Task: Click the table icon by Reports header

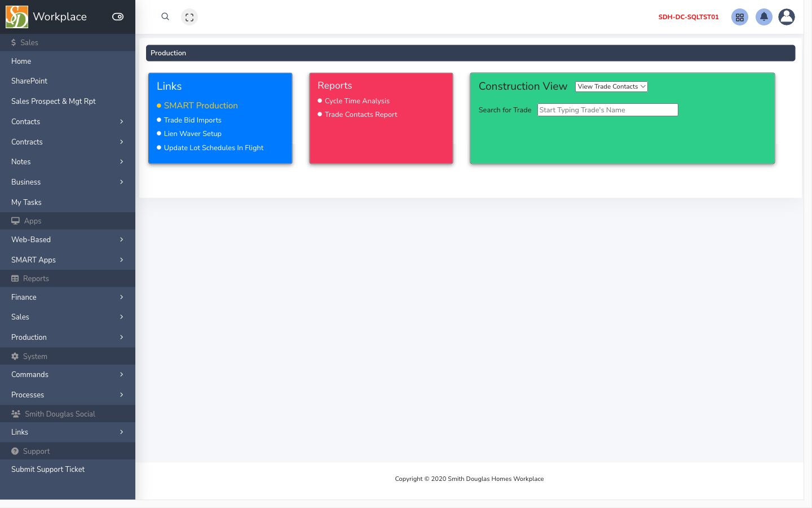Action: (15, 279)
